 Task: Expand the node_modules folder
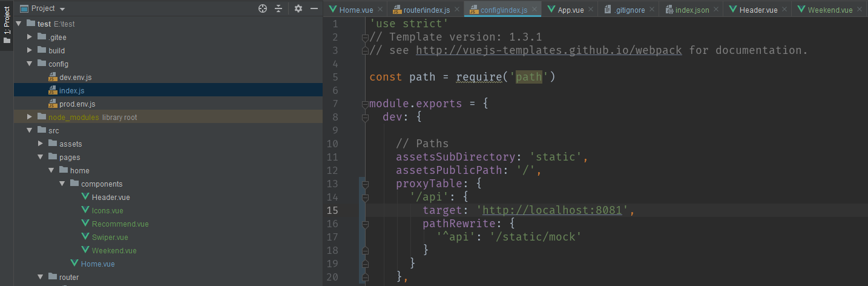point(30,117)
